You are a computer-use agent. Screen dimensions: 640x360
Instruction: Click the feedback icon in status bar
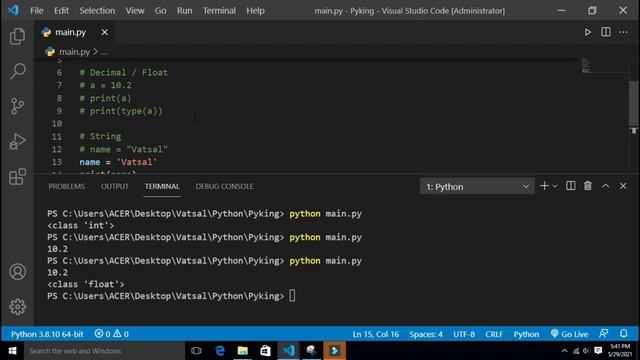point(604,333)
